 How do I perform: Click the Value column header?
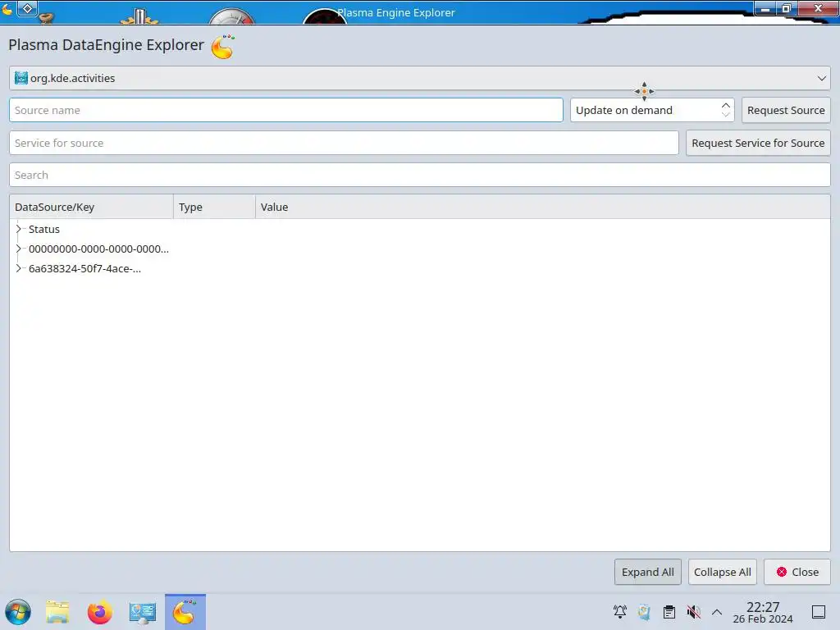pyautogui.click(x=543, y=207)
